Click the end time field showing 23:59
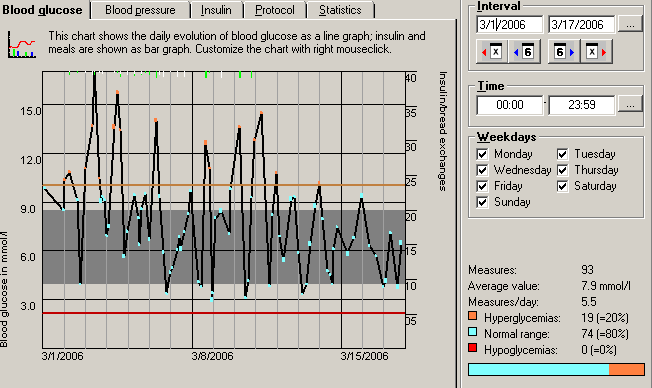This screenshot has width=652, height=388. [x=582, y=105]
